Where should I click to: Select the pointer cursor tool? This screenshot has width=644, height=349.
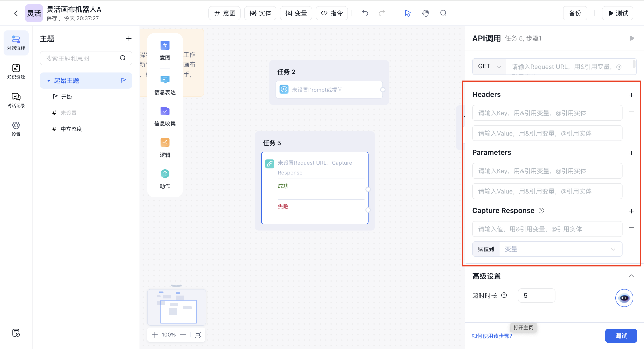[407, 13]
